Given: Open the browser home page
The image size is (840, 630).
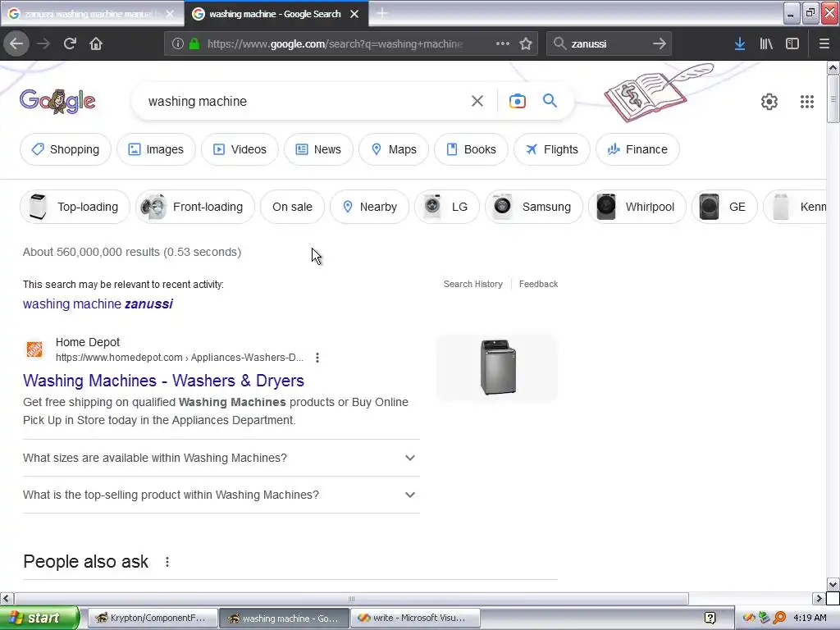Looking at the screenshot, I should (96, 43).
